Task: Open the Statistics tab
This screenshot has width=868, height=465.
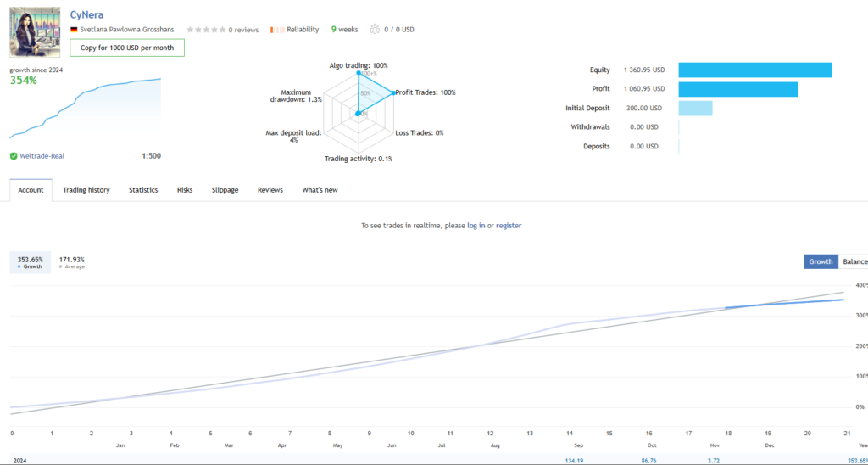Action: pos(143,190)
